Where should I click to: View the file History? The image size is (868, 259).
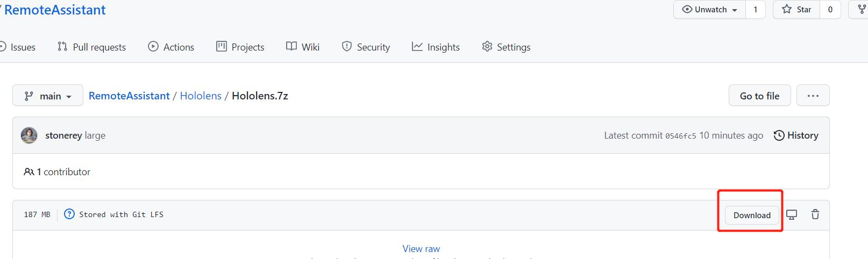coord(796,135)
